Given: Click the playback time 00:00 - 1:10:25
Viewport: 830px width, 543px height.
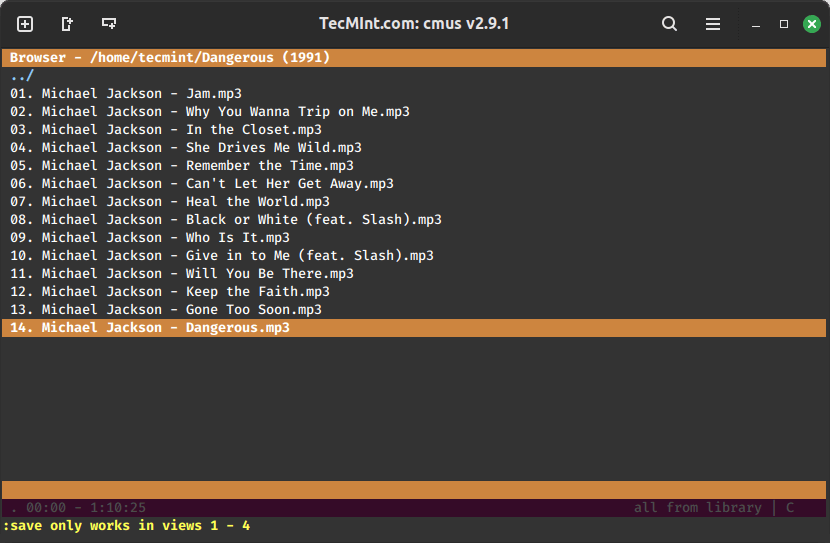Looking at the screenshot, I should (86, 508).
